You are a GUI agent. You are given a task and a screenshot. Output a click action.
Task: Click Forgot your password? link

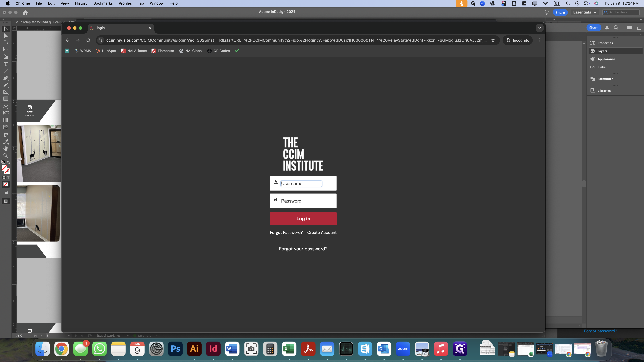tap(303, 249)
